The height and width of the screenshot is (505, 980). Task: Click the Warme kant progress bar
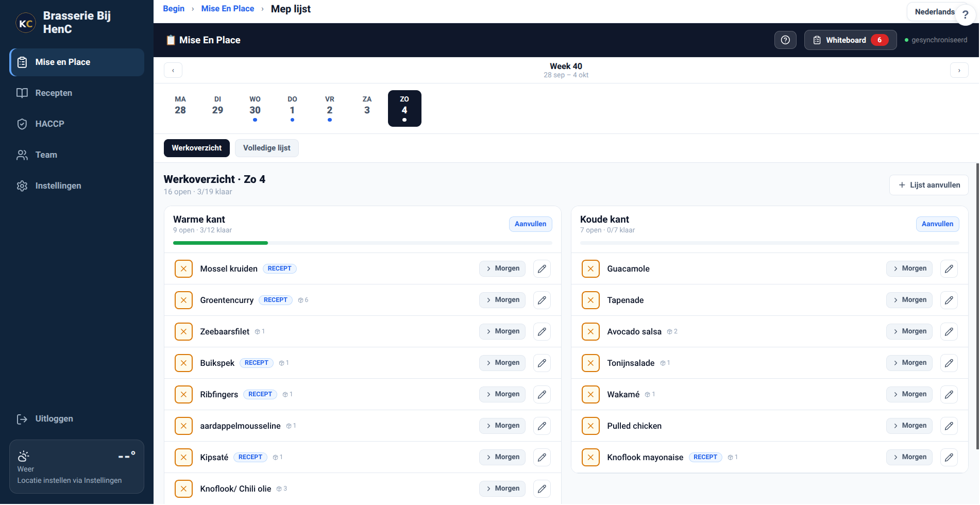363,243
